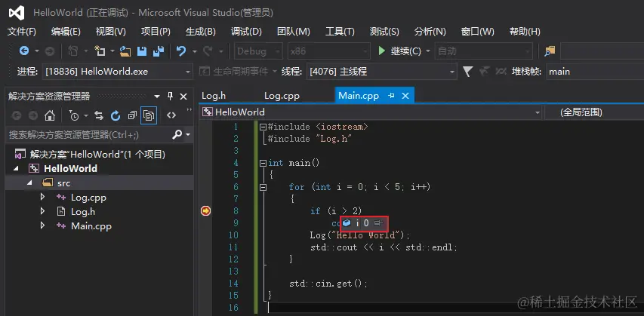Image resolution: width=644 pixels, height=316 pixels.
Task: Click the Solution Explorer search magnifier icon
Action: pyautogui.click(x=177, y=134)
